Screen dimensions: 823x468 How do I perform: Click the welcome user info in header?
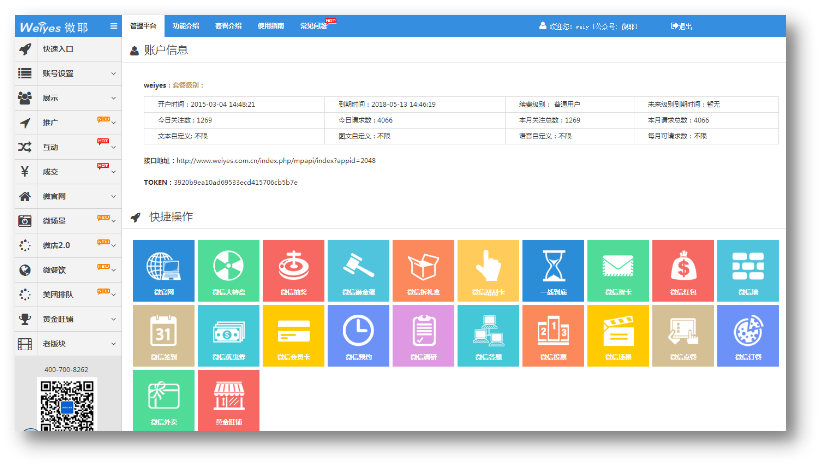point(588,26)
